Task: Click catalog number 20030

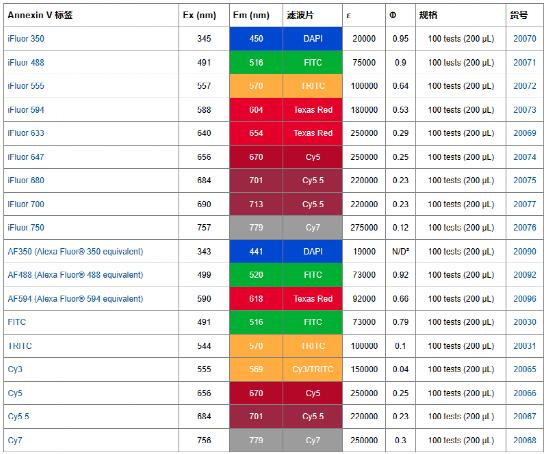Action: tap(525, 322)
